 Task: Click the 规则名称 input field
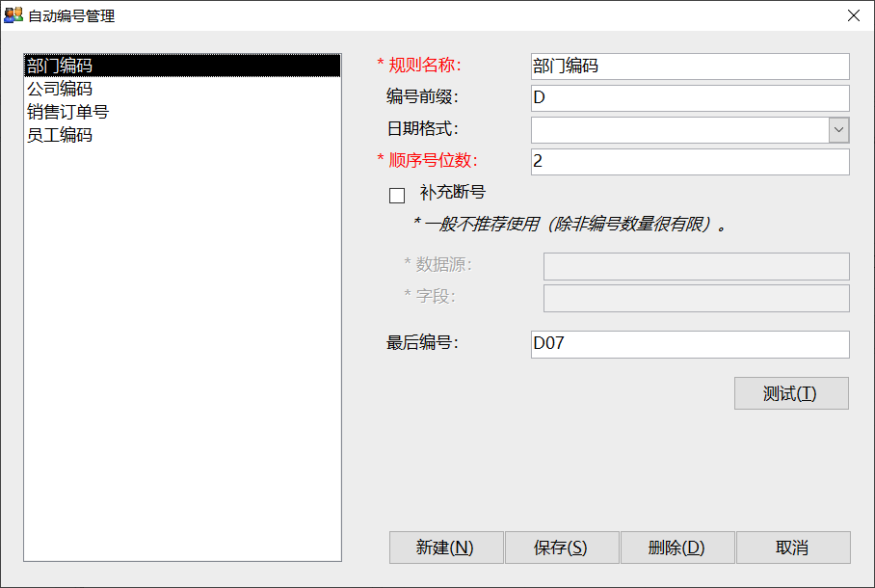[690, 67]
